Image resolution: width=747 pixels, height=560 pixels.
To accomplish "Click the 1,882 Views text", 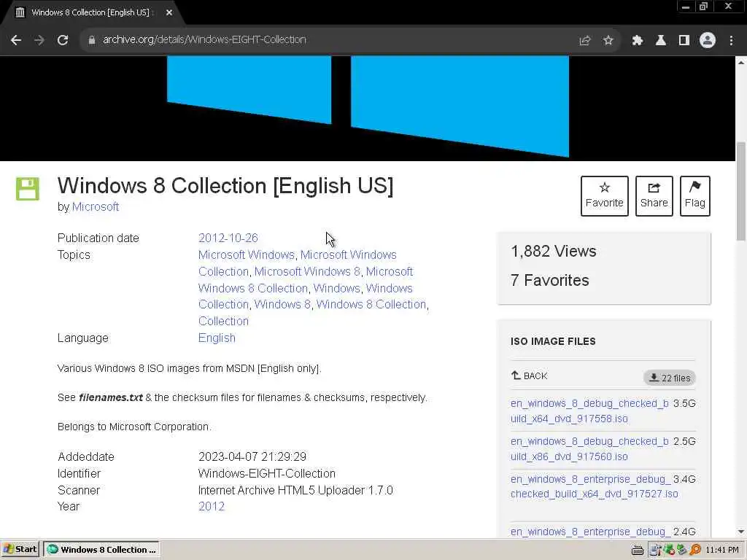I will pos(553,251).
